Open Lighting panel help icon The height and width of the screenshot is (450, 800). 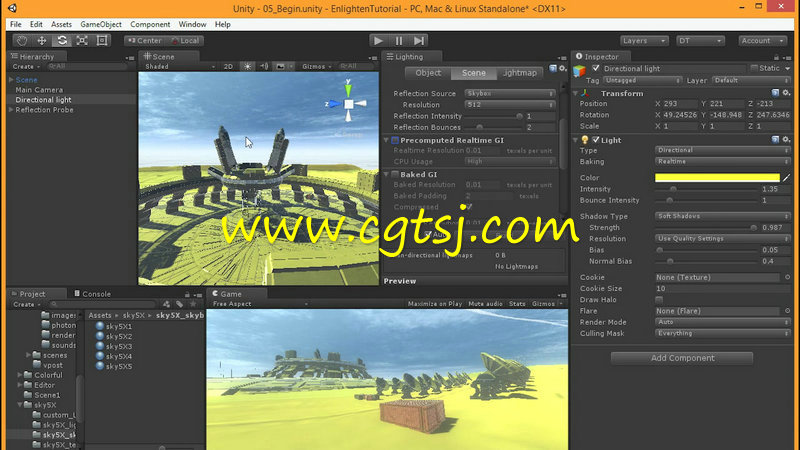point(553,68)
